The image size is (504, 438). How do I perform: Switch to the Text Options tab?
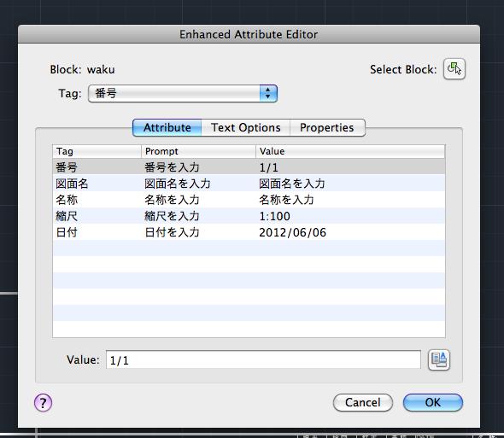pos(245,127)
